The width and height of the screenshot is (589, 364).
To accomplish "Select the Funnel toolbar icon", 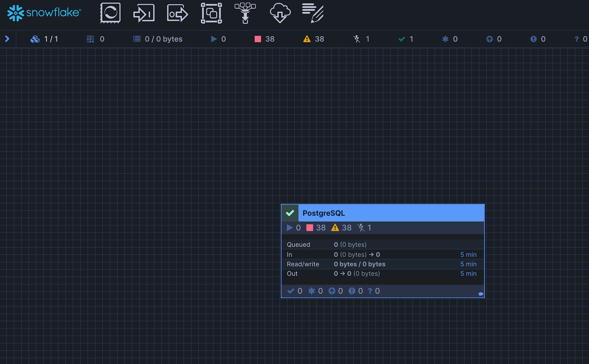I will click(x=245, y=13).
